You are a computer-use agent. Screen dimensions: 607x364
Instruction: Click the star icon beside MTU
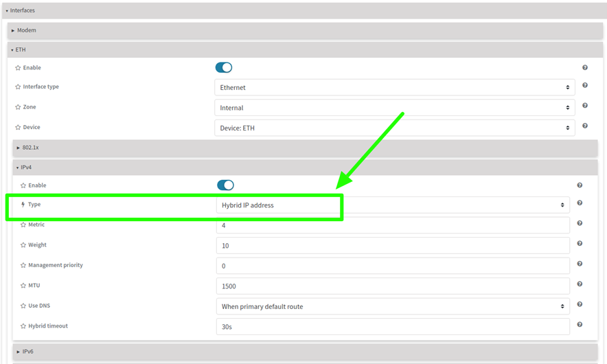[x=23, y=286]
